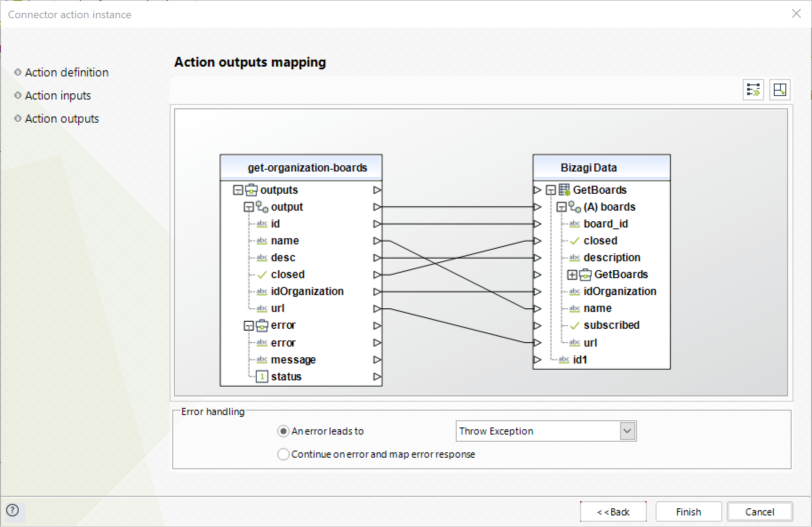Screen dimensions: 812x527
Task: Collapse the outputs tree node
Action: pyautogui.click(x=238, y=190)
